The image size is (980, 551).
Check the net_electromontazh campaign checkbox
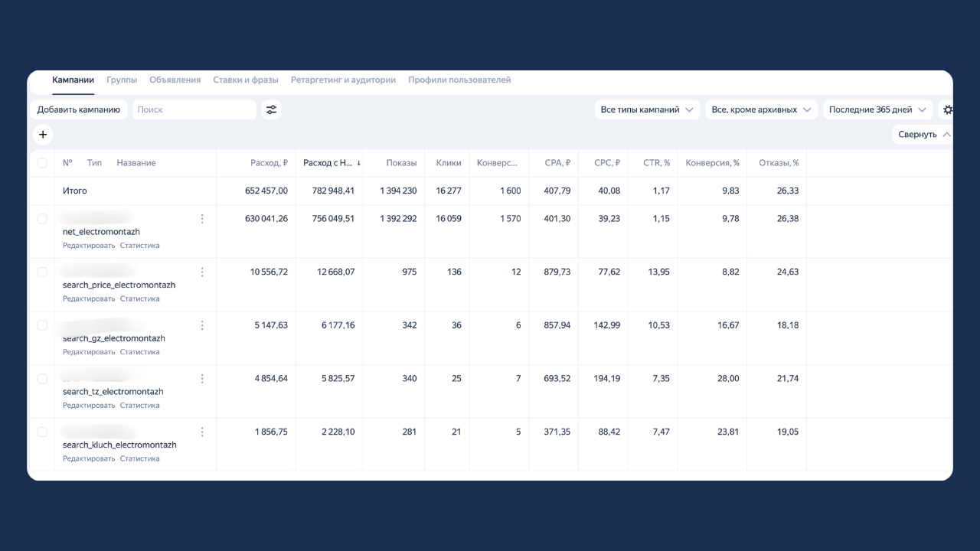point(42,219)
